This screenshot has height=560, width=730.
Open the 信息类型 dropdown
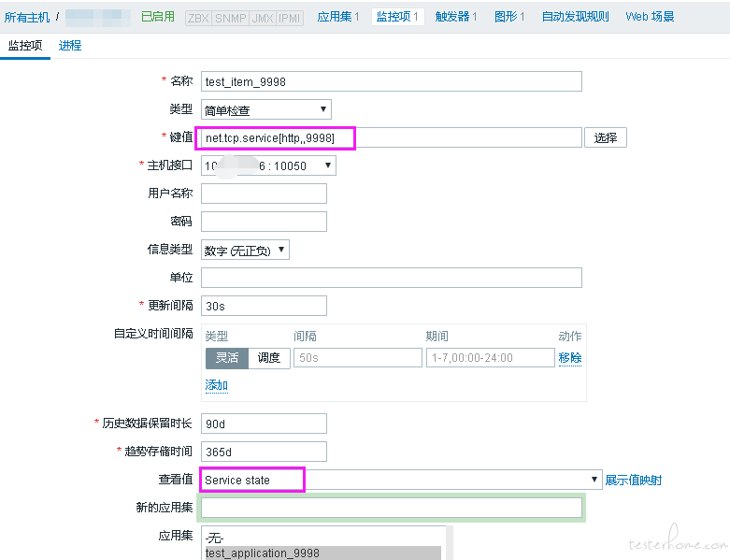(246, 250)
